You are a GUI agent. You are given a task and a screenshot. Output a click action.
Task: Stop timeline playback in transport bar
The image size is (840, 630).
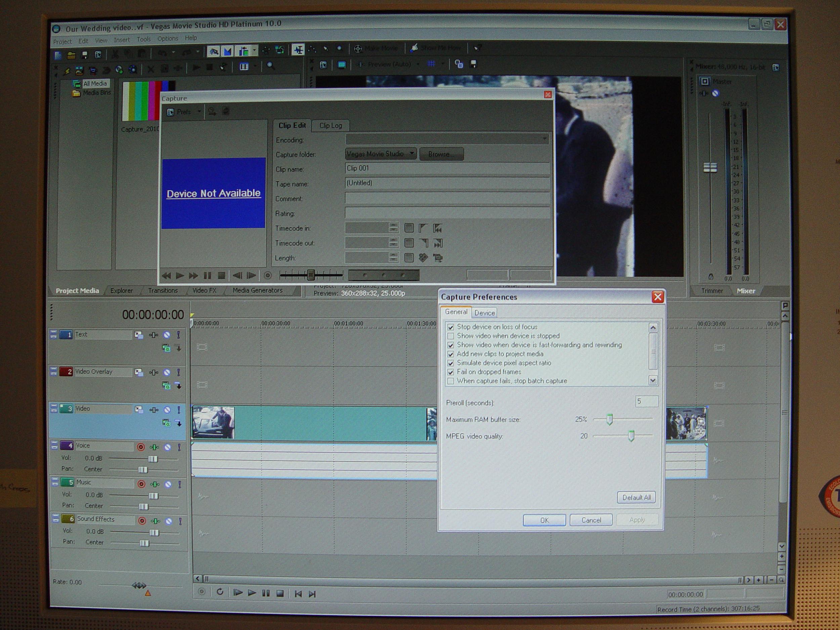click(280, 593)
